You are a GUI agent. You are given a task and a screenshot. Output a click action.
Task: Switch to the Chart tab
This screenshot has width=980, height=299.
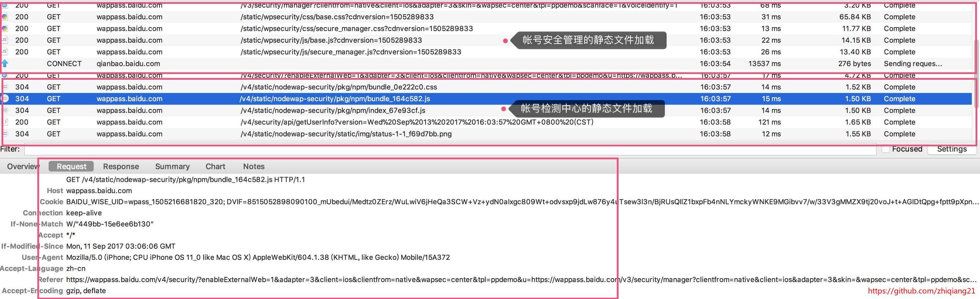(x=215, y=166)
